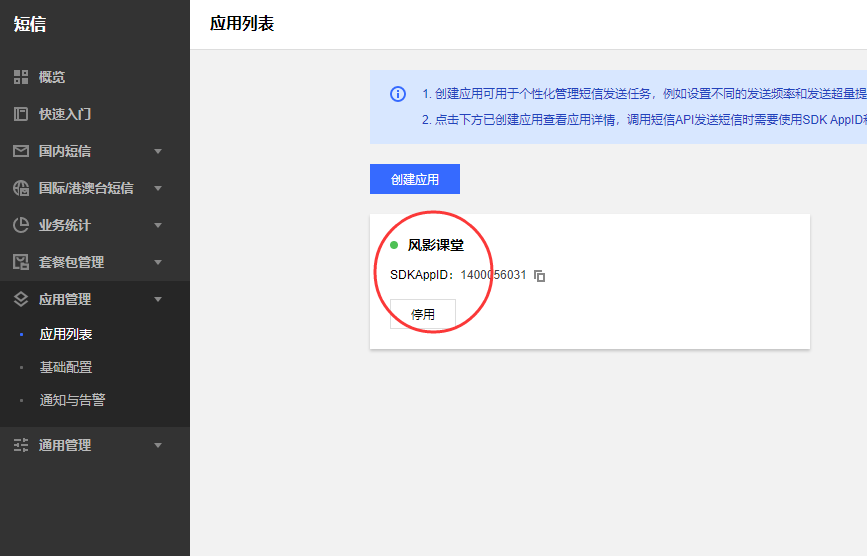Click the 套餐包管理 package icon
867x556 pixels.
tap(21, 262)
